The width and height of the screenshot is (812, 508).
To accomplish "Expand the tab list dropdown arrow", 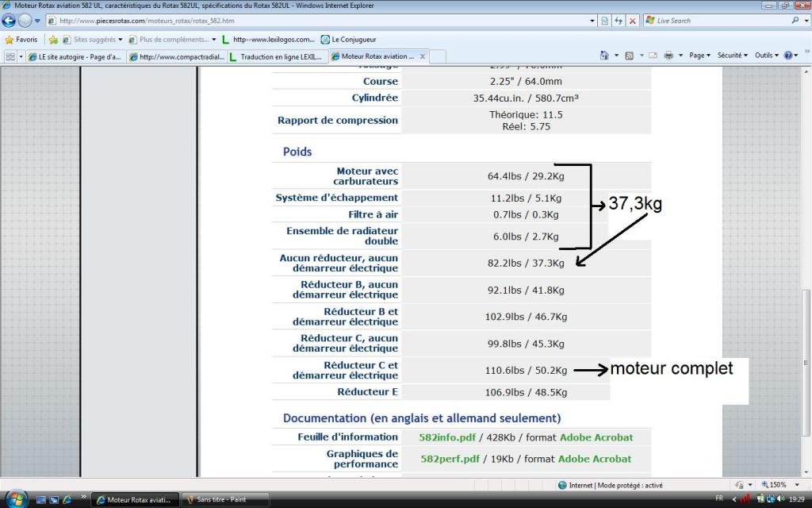I will pos(21,56).
